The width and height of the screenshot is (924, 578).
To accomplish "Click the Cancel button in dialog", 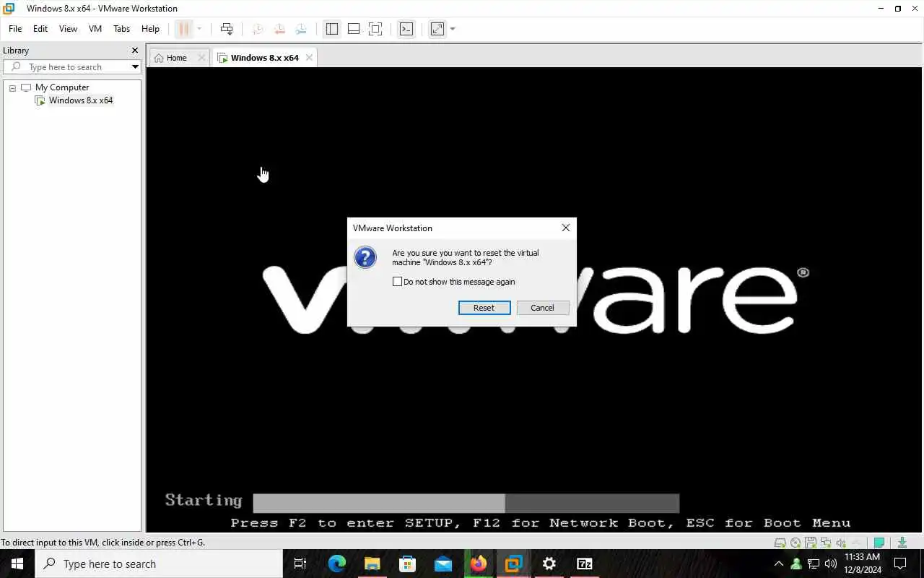I will (542, 308).
